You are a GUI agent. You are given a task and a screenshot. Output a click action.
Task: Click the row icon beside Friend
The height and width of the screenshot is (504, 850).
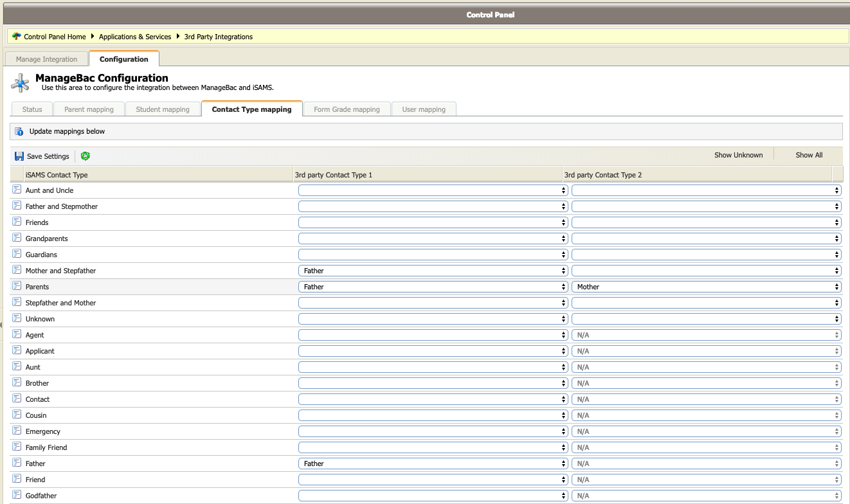click(17, 480)
